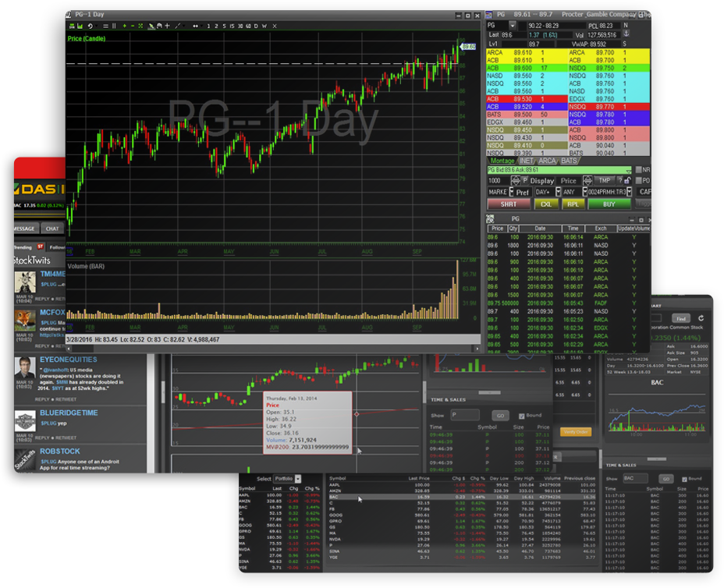Toggle Bound checkbox in P Time & Sales
The width and height of the screenshot is (724, 588).
[x=521, y=416]
